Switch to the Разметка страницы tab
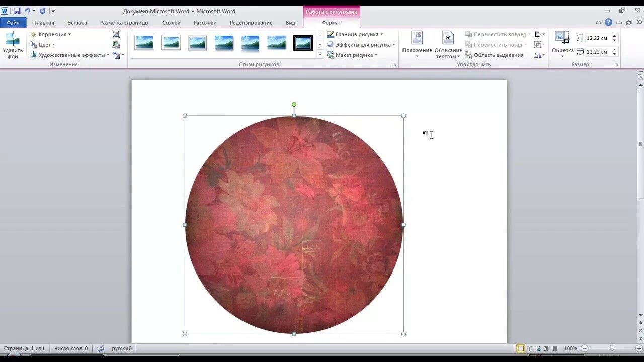 coord(124,23)
